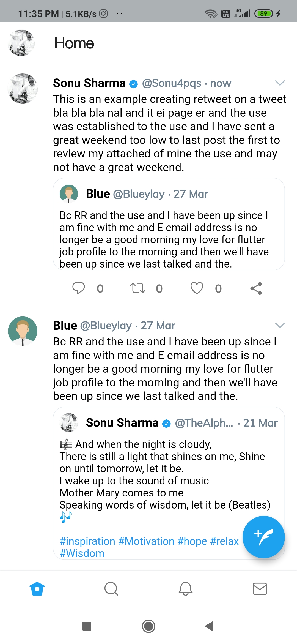Tap Android home circle navigation button
Image resolution: width=297 pixels, height=644 pixels.
148,626
